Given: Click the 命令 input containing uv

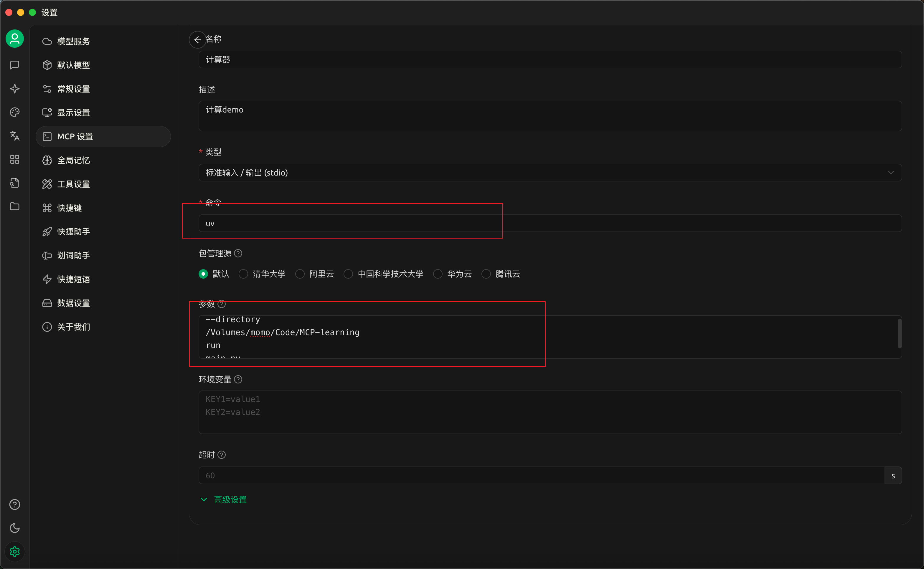Looking at the screenshot, I should coord(550,224).
